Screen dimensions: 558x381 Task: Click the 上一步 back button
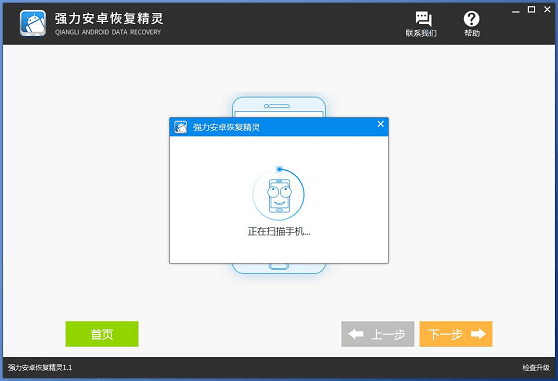[378, 334]
